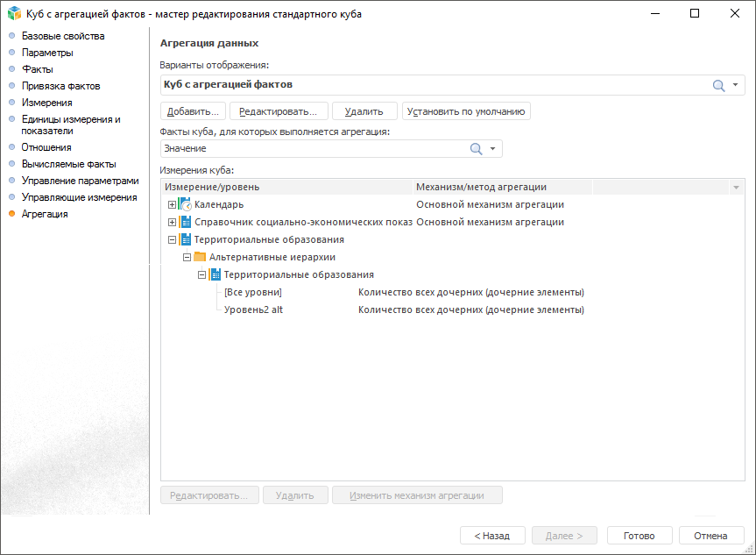Switch to Вычисляемые факты page

tap(68, 164)
